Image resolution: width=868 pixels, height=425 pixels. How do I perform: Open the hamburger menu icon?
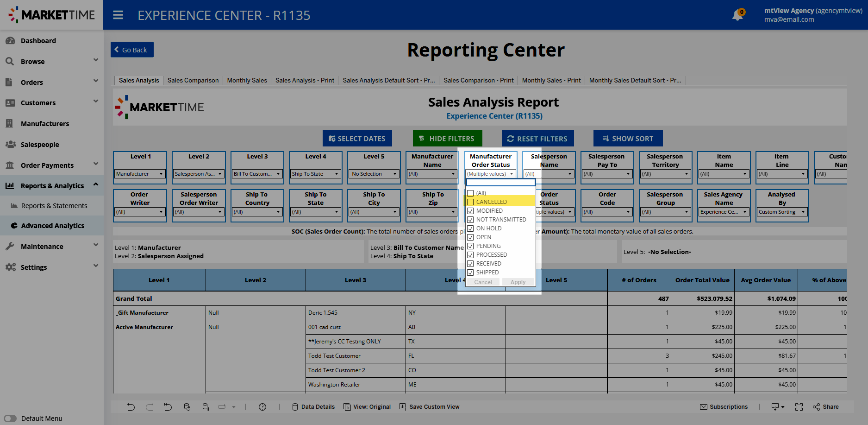tap(118, 15)
